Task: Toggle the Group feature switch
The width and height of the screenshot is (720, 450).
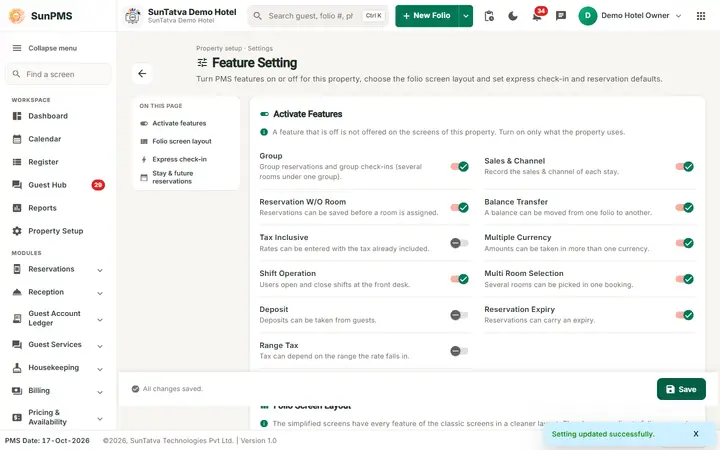Action: point(459,166)
